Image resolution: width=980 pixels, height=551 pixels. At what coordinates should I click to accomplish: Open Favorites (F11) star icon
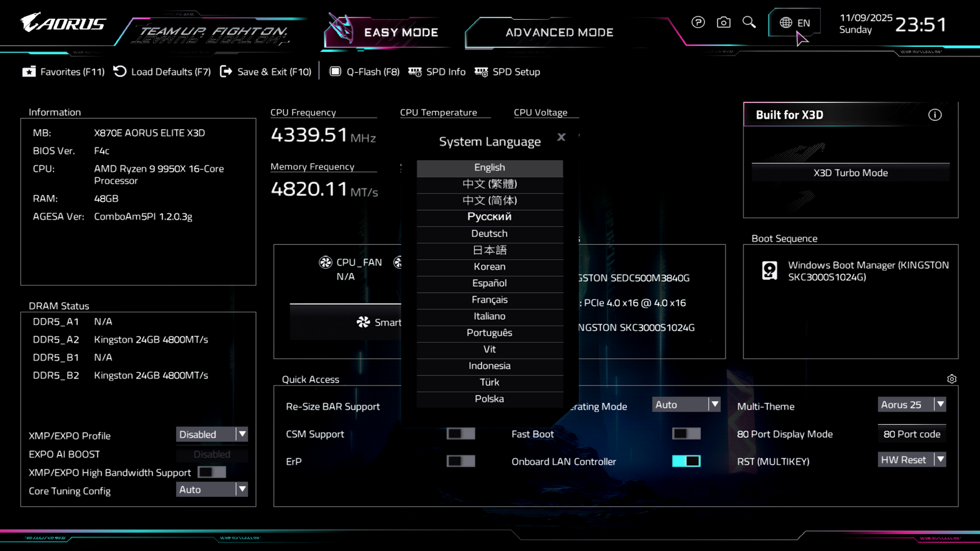pyautogui.click(x=29, y=72)
